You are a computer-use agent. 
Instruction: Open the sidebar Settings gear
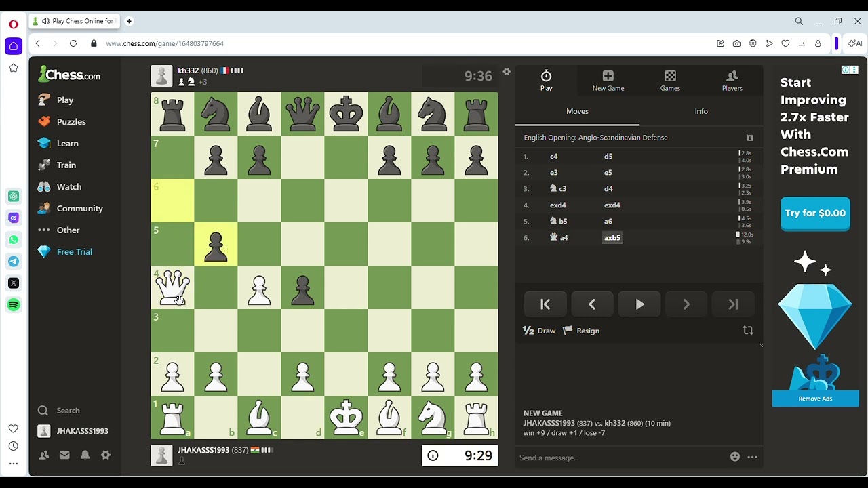coord(106,455)
